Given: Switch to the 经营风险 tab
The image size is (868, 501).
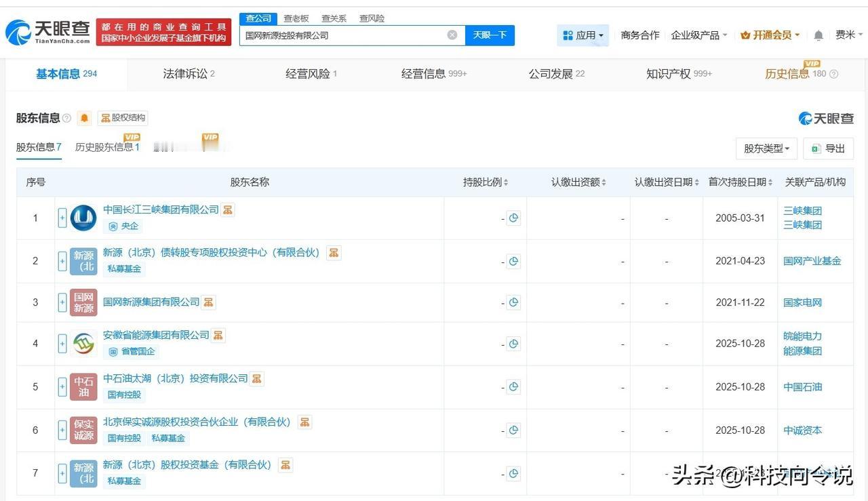Looking at the screenshot, I should [x=311, y=74].
